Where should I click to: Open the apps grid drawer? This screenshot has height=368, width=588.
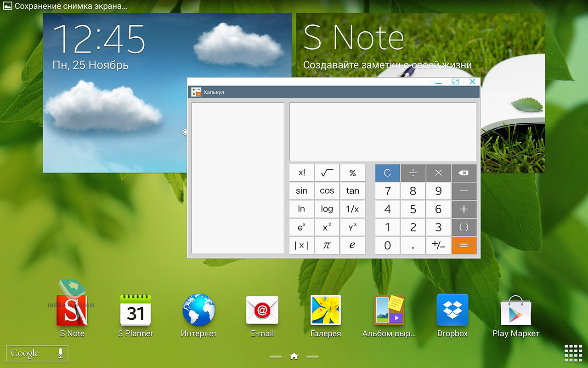[x=573, y=353]
